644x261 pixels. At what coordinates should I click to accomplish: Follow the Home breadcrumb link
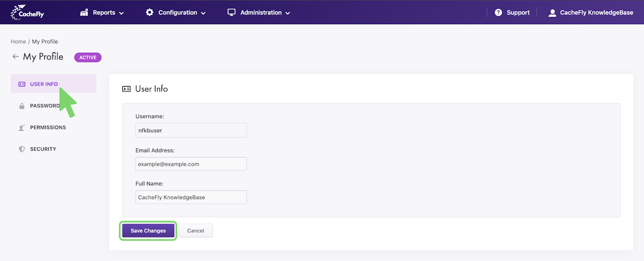pyautogui.click(x=18, y=42)
